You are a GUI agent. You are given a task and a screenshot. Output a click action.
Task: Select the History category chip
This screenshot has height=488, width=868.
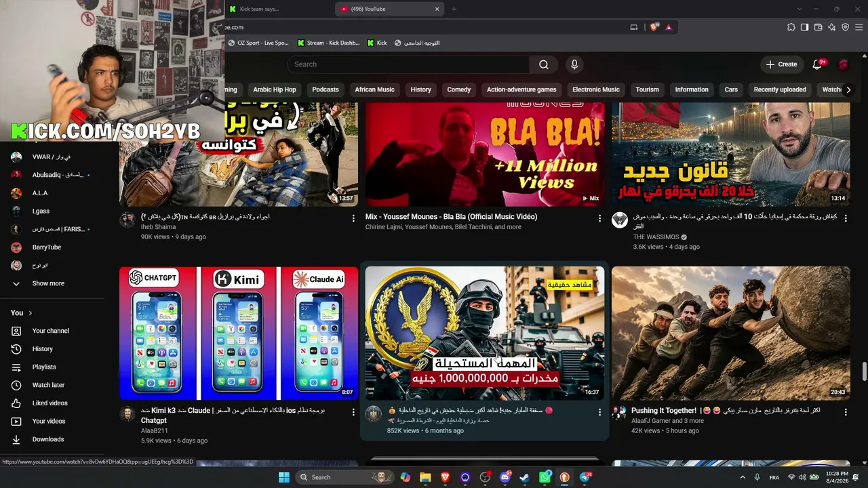[420, 89]
